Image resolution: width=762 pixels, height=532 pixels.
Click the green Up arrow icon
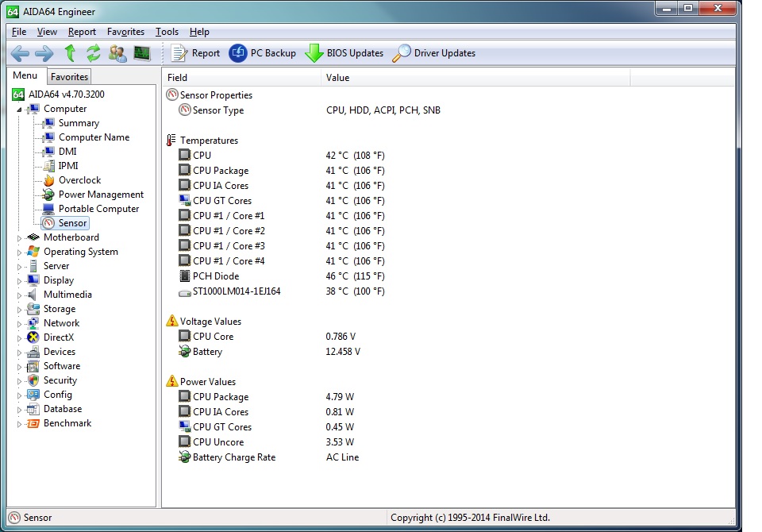[70, 53]
